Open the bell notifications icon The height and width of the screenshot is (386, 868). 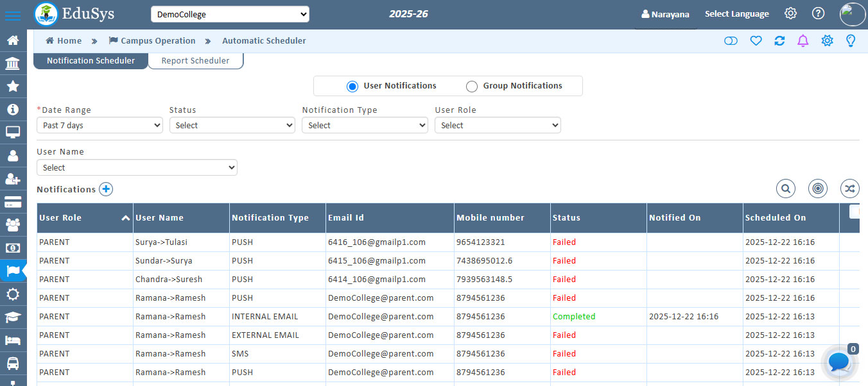803,41
